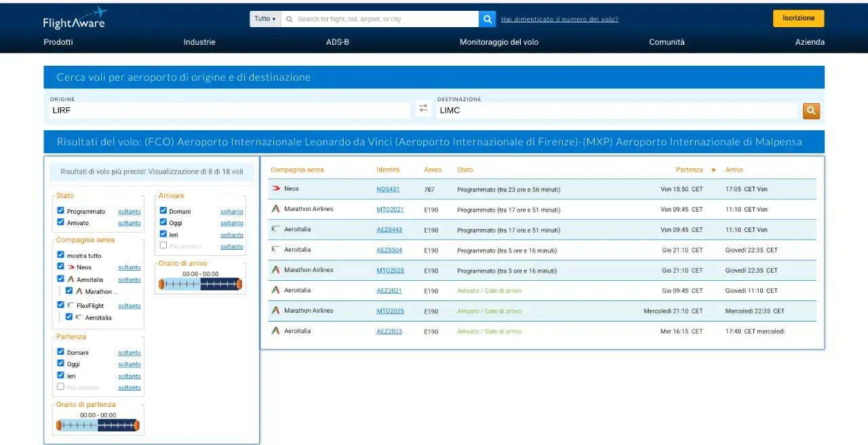This screenshot has height=445, width=868.
Task: Click the left handle of the Orario di partenza slider
Action: pos(59,425)
